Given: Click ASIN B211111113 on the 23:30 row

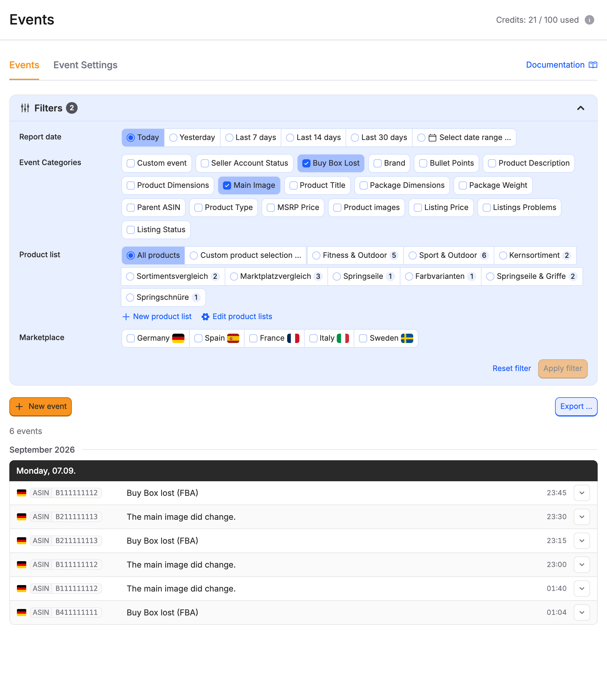Looking at the screenshot, I should coord(66,517).
